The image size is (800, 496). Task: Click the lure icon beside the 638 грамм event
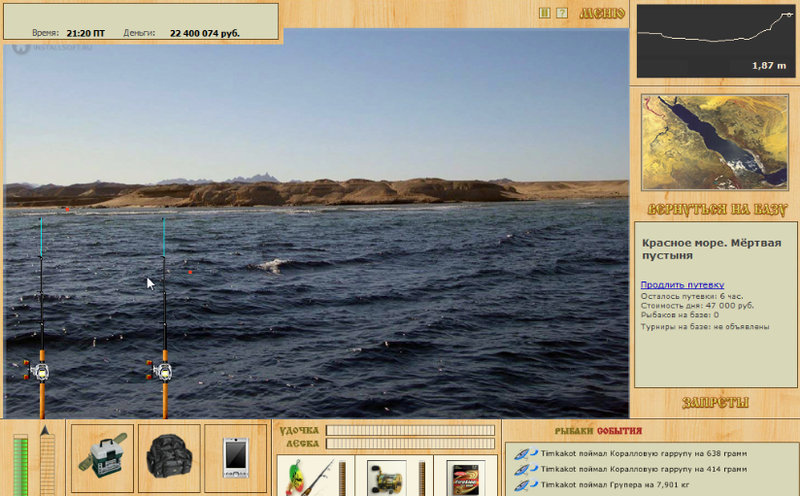coord(526,454)
